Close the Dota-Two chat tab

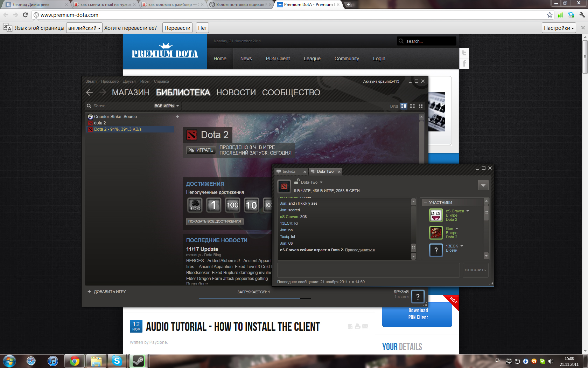click(x=339, y=171)
